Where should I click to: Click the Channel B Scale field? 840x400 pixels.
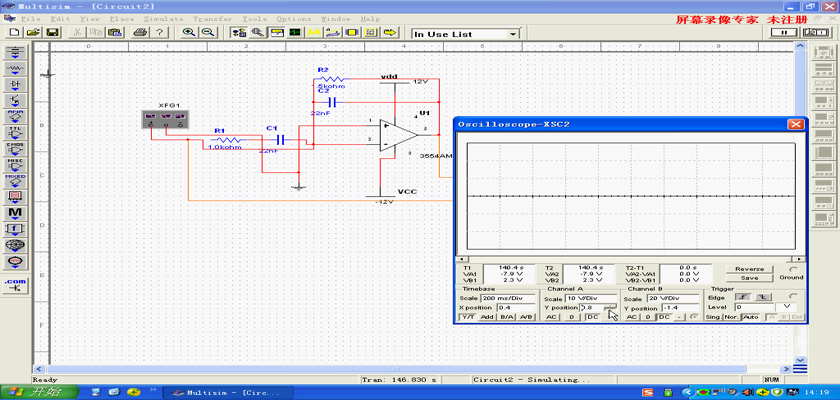coord(671,298)
